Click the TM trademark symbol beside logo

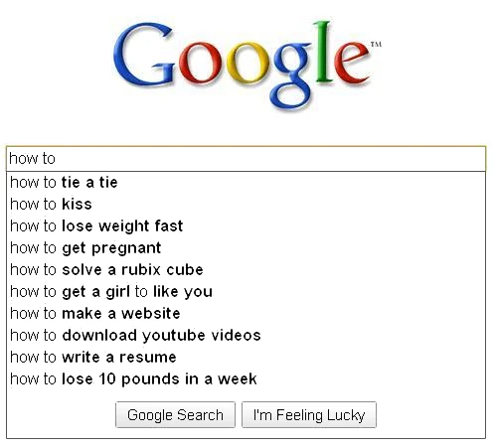coord(376,44)
